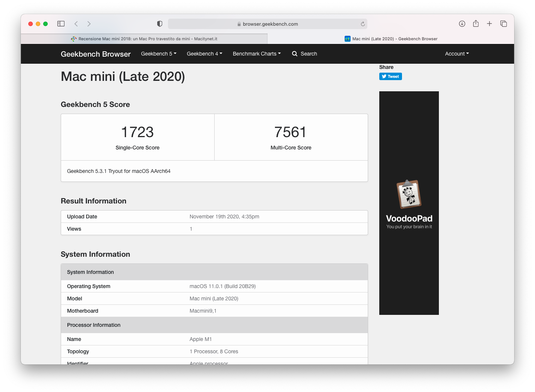Click the "Macmini9,1" motherboard value
This screenshot has width=535, height=392.
coord(203,311)
